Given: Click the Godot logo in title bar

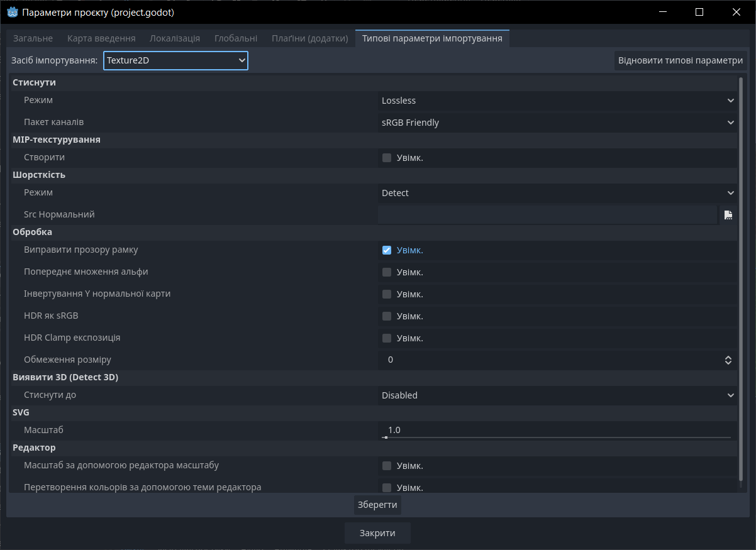Looking at the screenshot, I should click(12, 12).
